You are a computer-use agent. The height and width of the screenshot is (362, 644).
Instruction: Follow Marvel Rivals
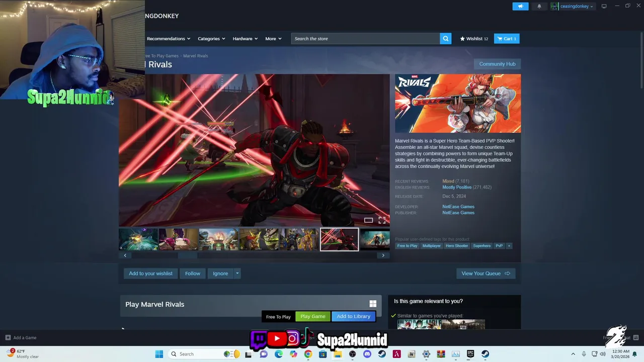193,274
